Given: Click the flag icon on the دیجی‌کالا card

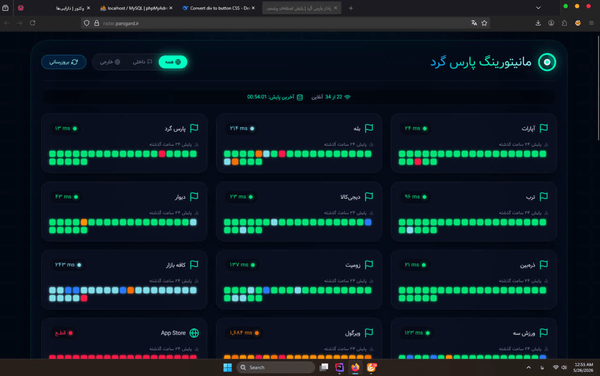Looking at the screenshot, I should [369, 197].
